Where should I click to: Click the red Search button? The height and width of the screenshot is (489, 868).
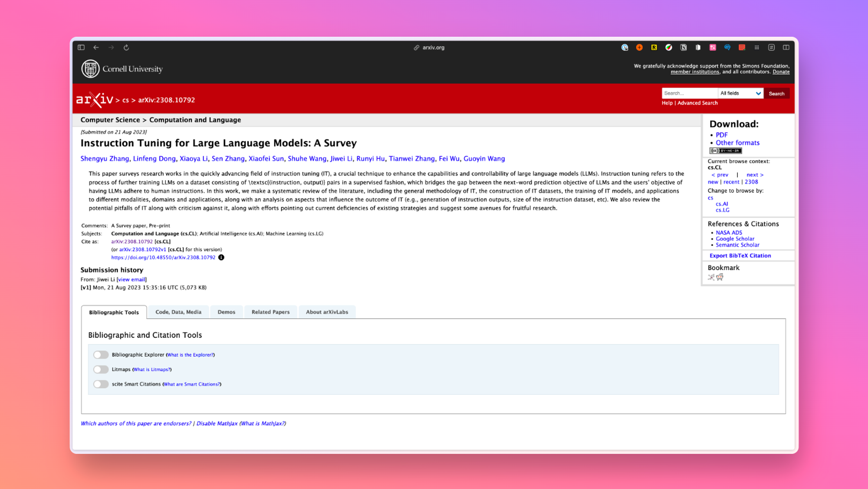click(x=776, y=93)
